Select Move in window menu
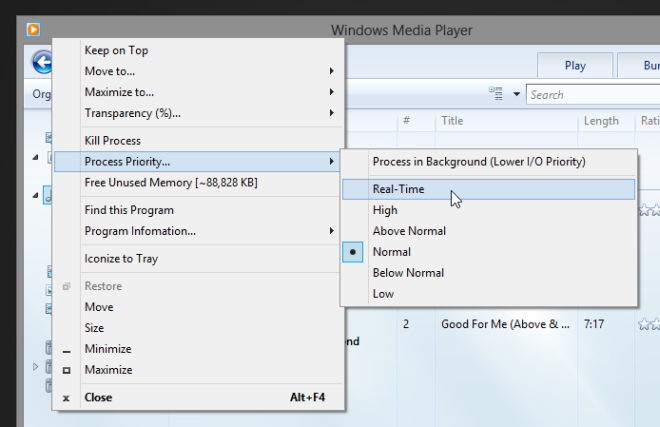 (x=198, y=307)
